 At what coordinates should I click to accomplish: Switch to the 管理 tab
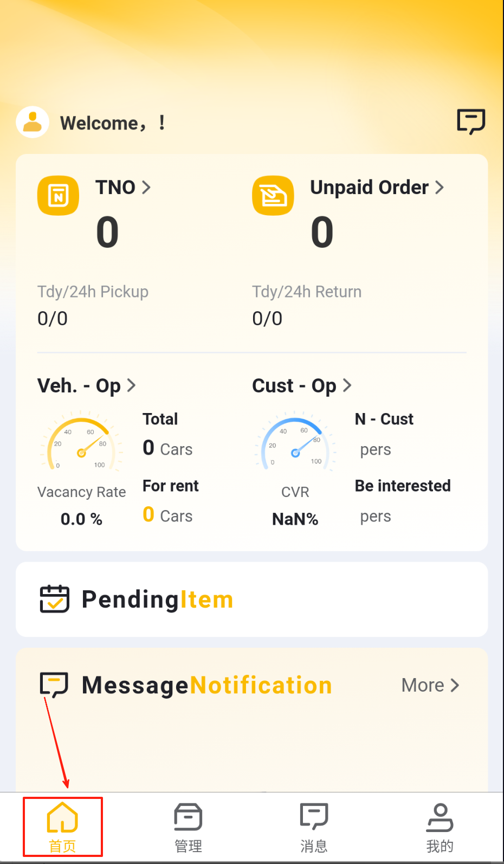pos(188,827)
